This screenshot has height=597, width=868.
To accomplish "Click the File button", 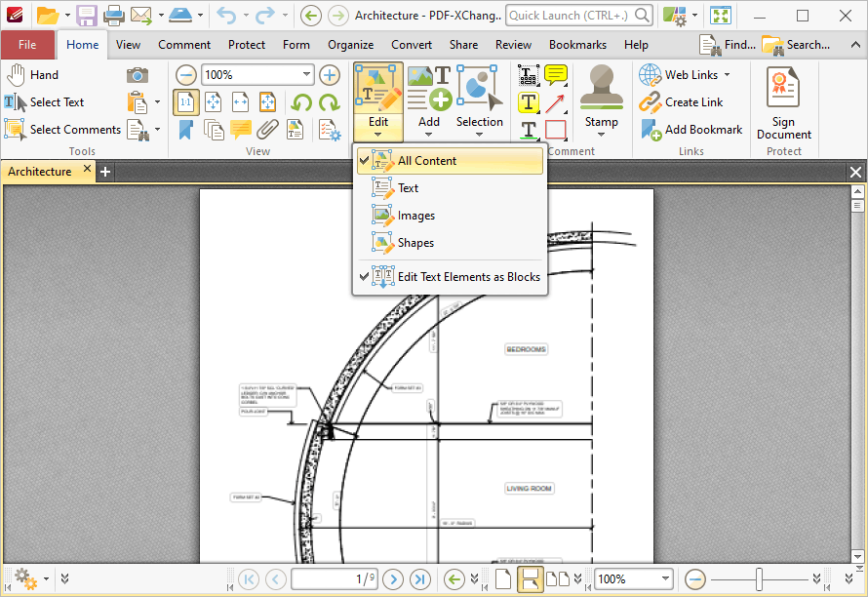I will [x=27, y=45].
